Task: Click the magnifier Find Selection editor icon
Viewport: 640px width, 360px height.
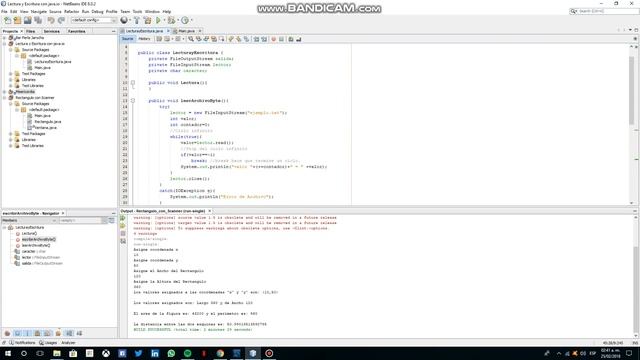Action: [x=191, y=39]
